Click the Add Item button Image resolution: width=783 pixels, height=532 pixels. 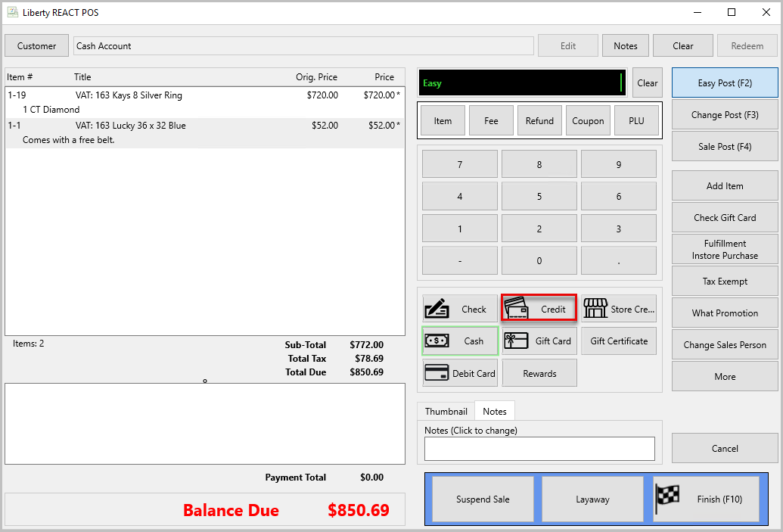tap(725, 186)
